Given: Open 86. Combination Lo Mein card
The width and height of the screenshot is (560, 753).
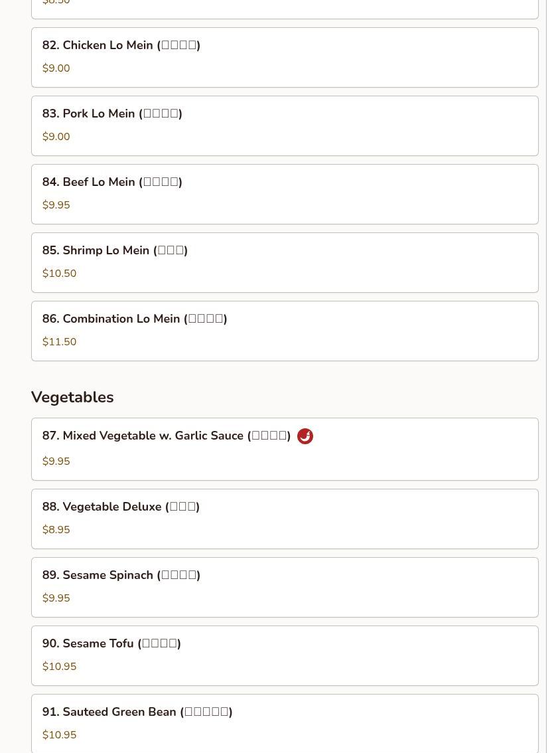Looking at the screenshot, I should tap(285, 331).
